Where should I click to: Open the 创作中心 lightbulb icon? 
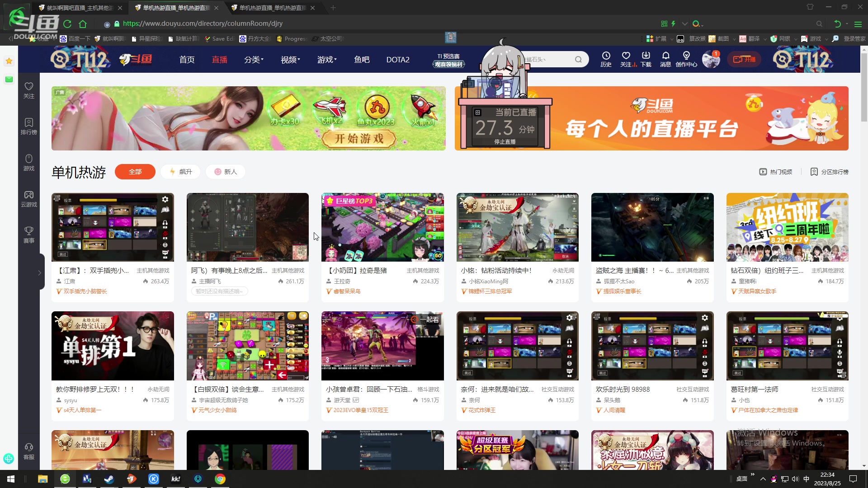(x=686, y=59)
